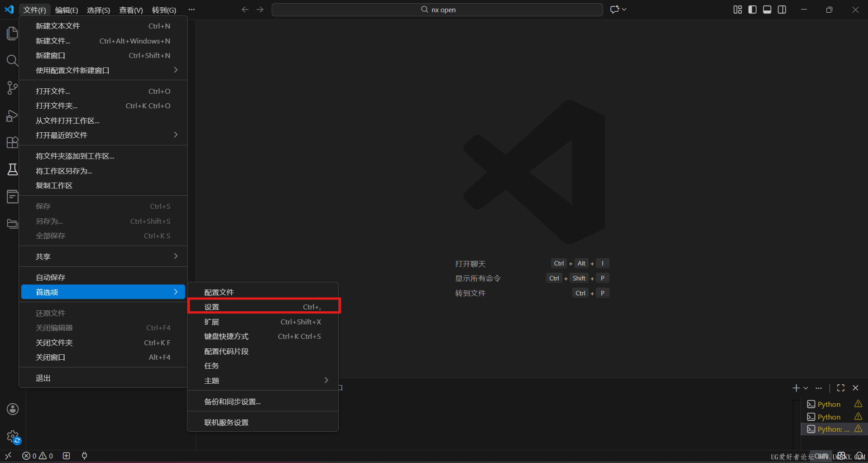The width and height of the screenshot is (868, 463).
Task: Open the 查看(V) menu
Action: (x=131, y=10)
